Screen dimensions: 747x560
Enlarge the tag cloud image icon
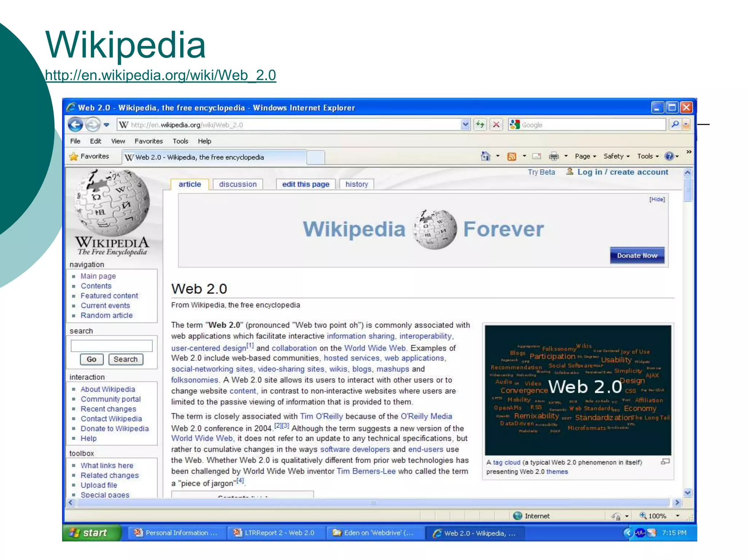[665, 462]
